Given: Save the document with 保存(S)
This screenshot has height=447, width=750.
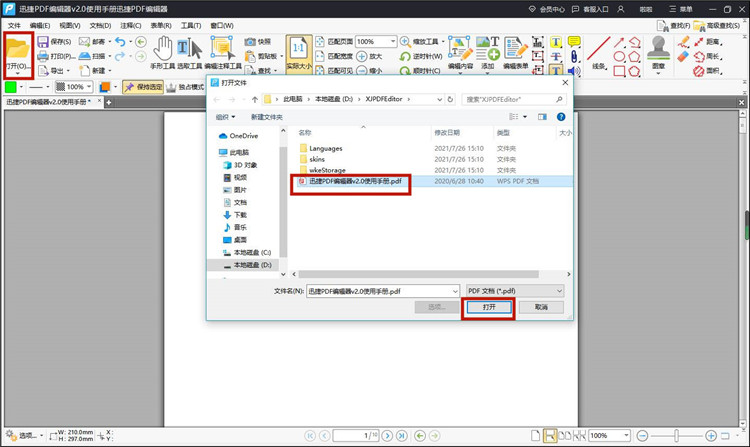Looking at the screenshot, I should pyautogui.click(x=54, y=42).
